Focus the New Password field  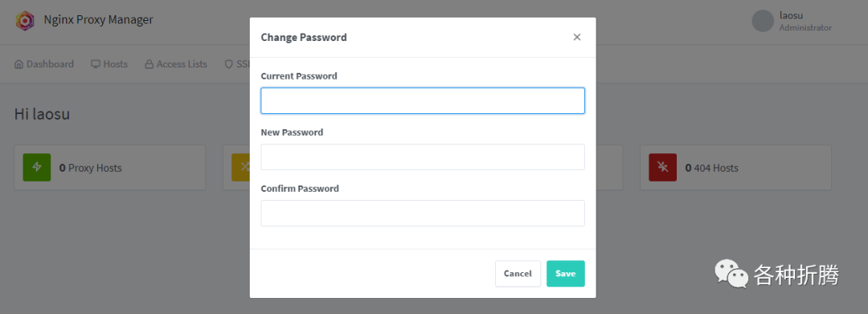[423, 157]
